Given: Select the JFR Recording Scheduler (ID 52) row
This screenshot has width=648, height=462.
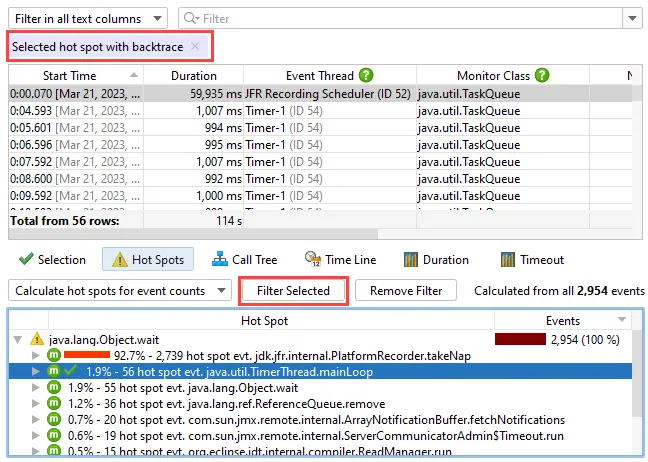Looking at the screenshot, I should coord(320,94).
